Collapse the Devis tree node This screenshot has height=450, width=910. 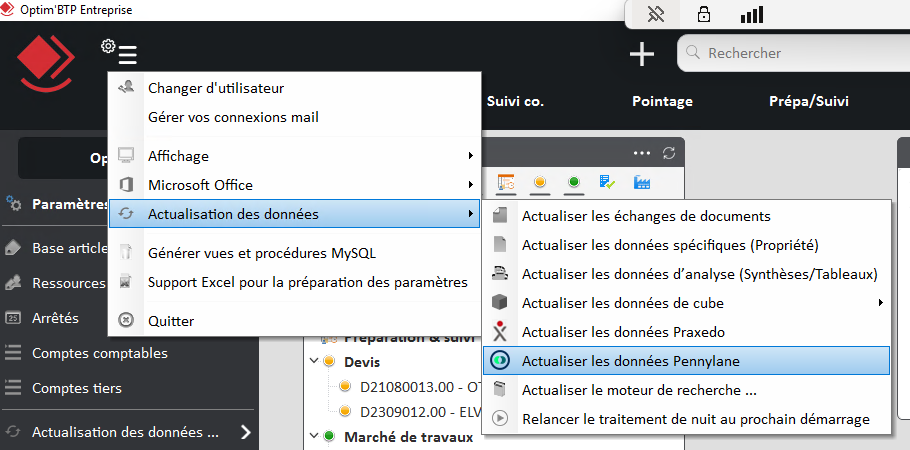pyautogui.click(x=314, y=361)
